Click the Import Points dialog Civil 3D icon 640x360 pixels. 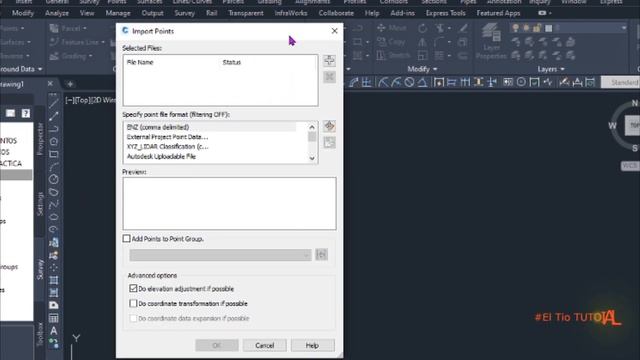(x=125, y=31)
